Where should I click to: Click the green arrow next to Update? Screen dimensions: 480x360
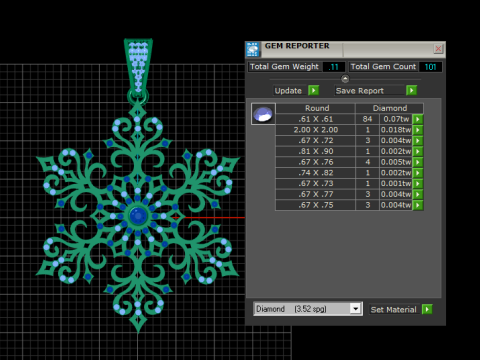(x=313, y=90)
